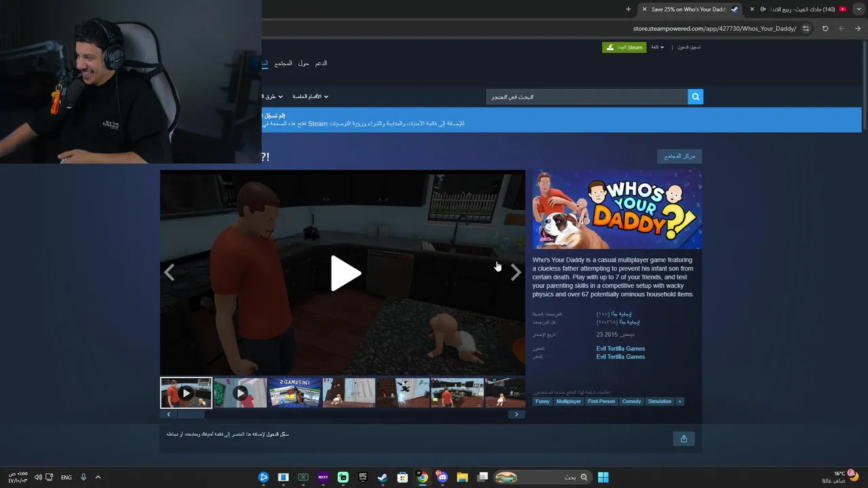868x488 pixels.
Task: Select the fifth screenshot thumbnail
Action: [x=403, y=393]
